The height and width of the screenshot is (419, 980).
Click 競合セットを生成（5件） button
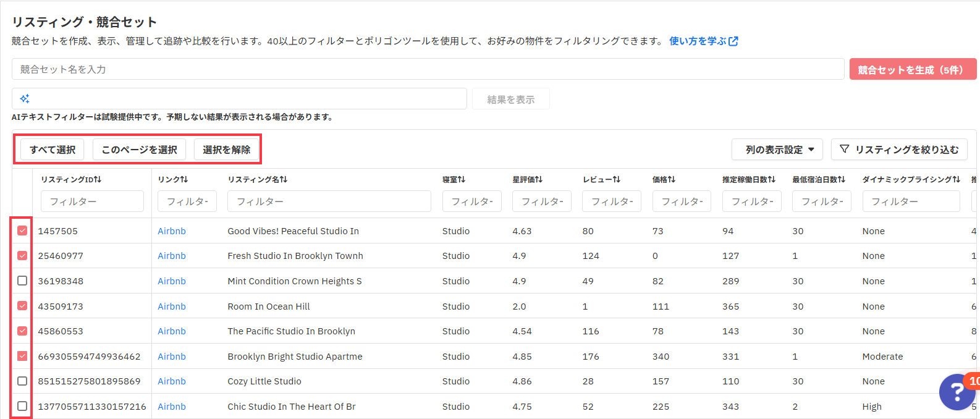pos(913,69)
